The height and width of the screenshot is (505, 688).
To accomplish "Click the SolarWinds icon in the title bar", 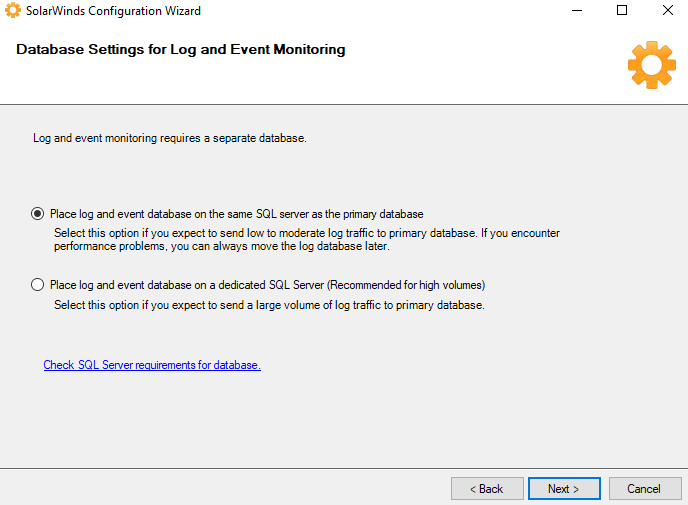I will (x=13, y=11).
